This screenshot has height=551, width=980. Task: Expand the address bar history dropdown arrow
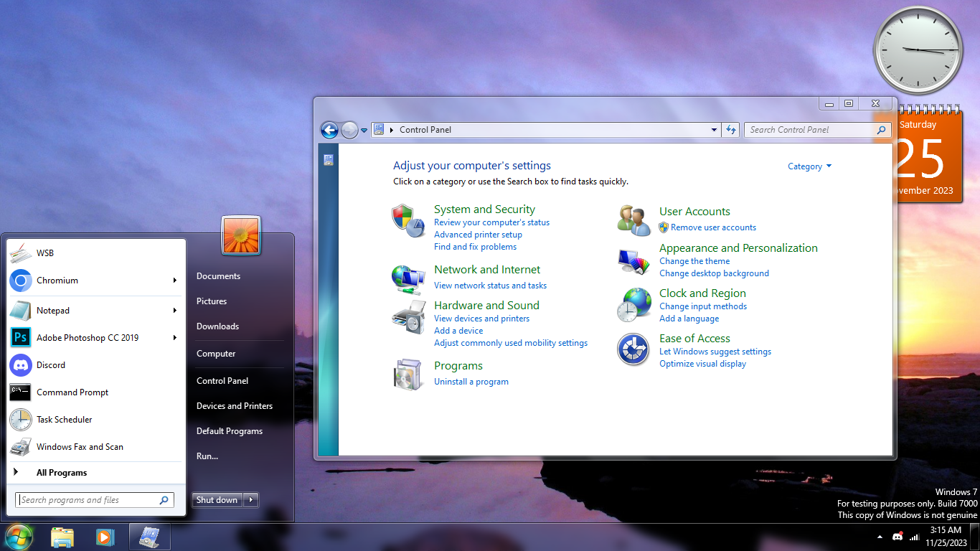[x=714, y=130]
